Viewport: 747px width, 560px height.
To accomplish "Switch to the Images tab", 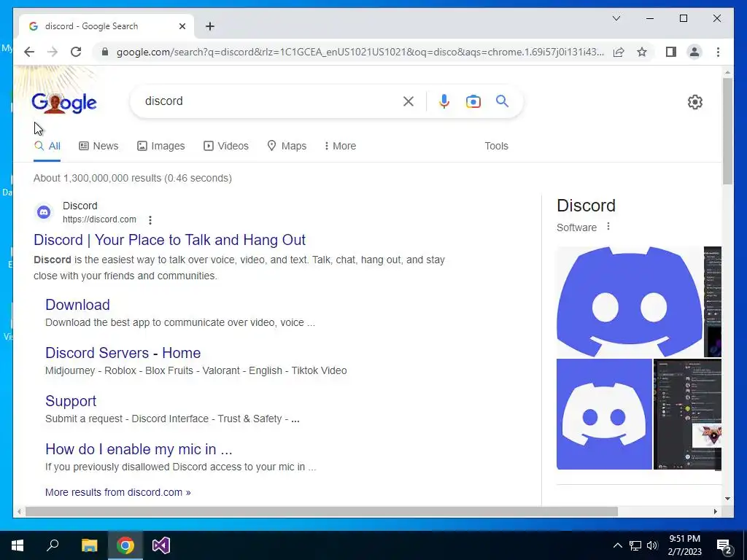I will click(160, 146).
